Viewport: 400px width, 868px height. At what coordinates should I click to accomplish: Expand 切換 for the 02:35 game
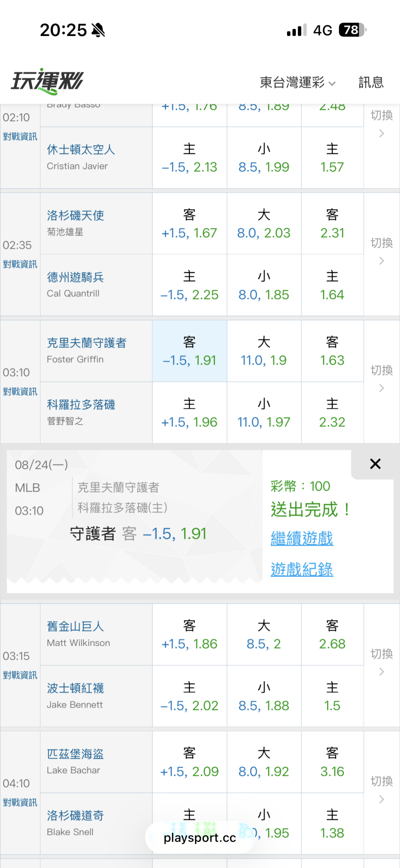381,251
